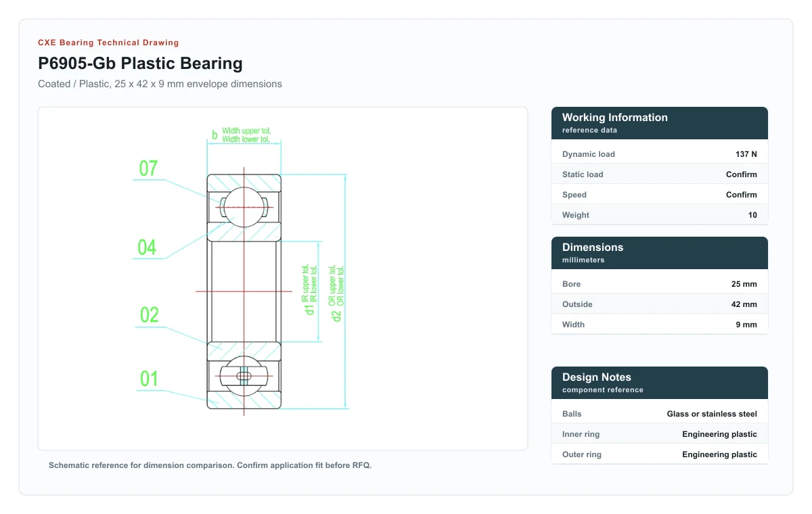Image resolution: width=812 pixels, height=514 pixels.
Task: Click the 'Balls' row label
Action: [x=572, y=414]
